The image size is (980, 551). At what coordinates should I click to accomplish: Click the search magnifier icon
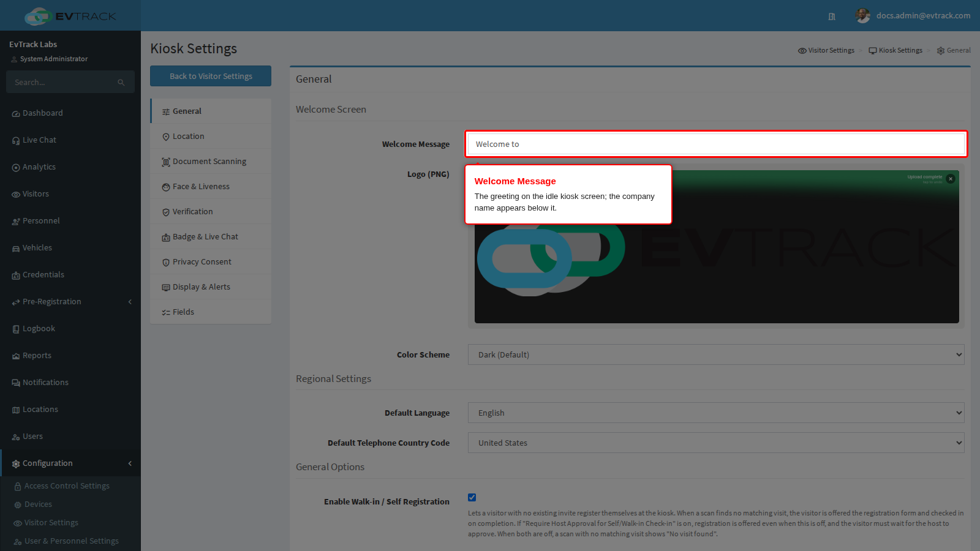121,82
